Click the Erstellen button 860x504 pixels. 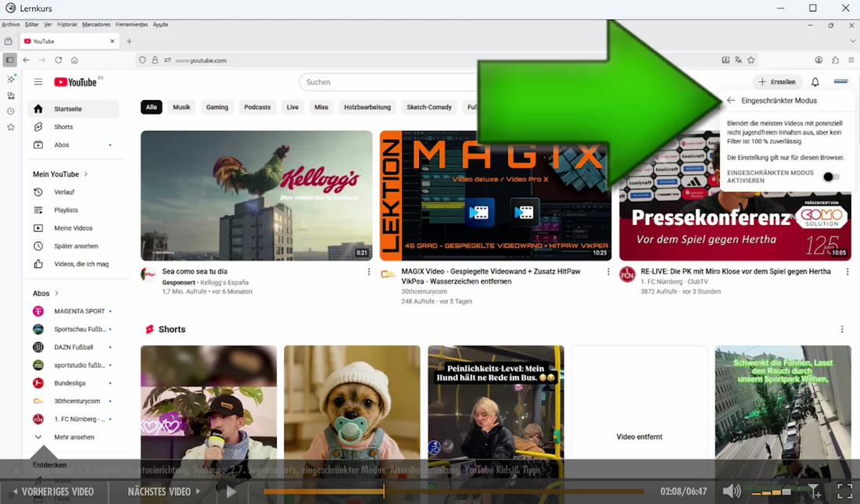[x=776, y=82]
